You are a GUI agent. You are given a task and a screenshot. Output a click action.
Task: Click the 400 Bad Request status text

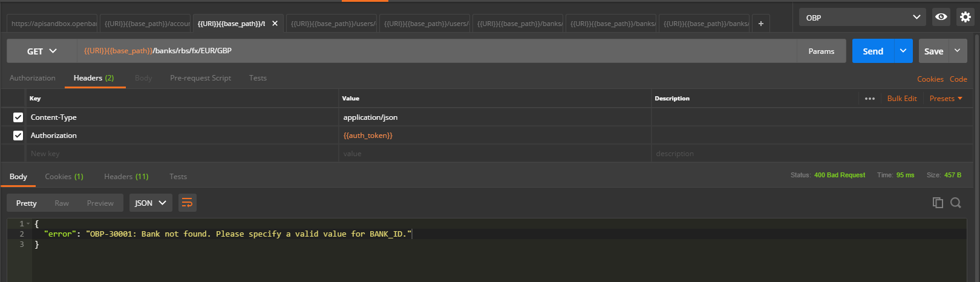coord(840,175)
